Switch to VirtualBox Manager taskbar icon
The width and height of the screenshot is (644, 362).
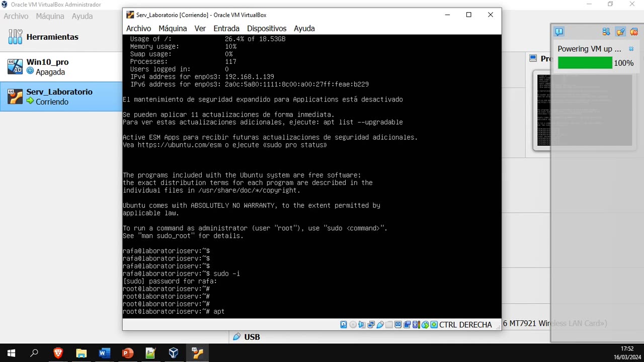(174, 353)
